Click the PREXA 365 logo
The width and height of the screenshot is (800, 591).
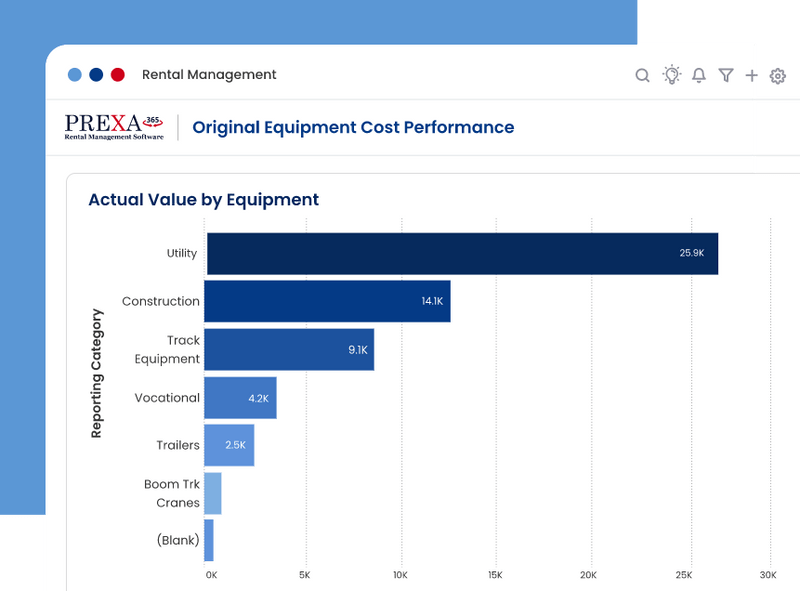[113, 127]
